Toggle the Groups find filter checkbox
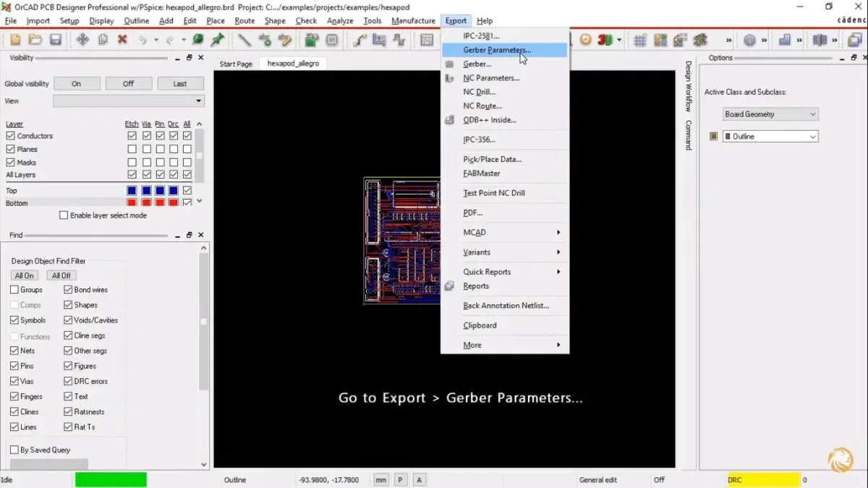 (14, 290)
